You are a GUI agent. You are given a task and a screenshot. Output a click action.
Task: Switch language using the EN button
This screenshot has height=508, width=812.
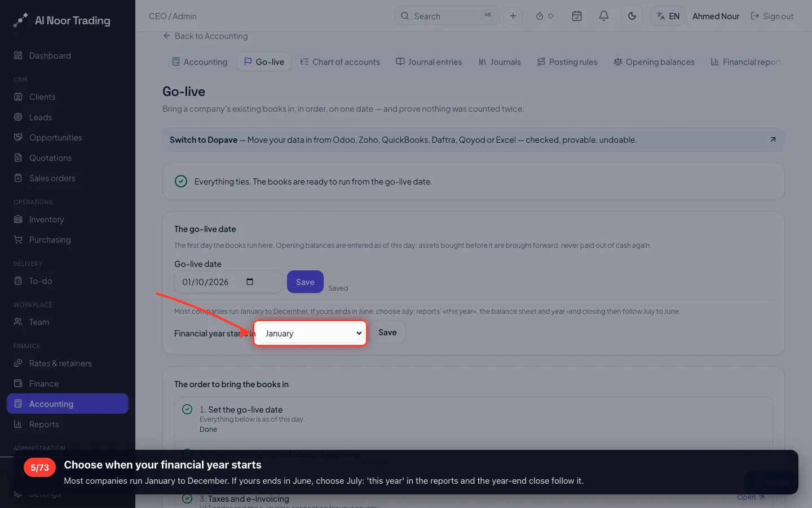668,16
